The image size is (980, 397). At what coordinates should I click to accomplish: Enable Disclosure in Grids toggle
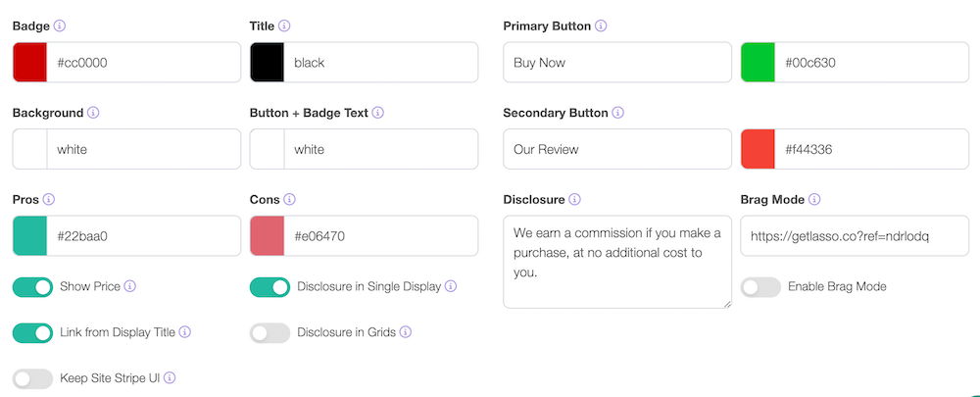pos(270,332)
